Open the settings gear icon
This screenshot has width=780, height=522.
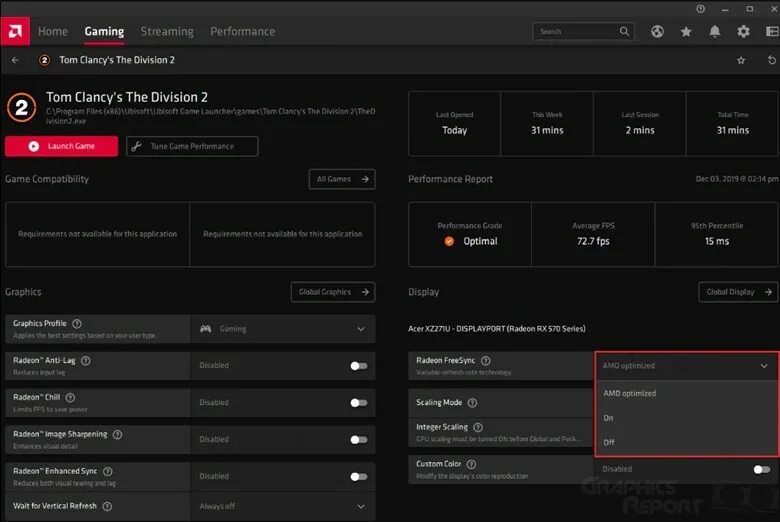[743, 31]
